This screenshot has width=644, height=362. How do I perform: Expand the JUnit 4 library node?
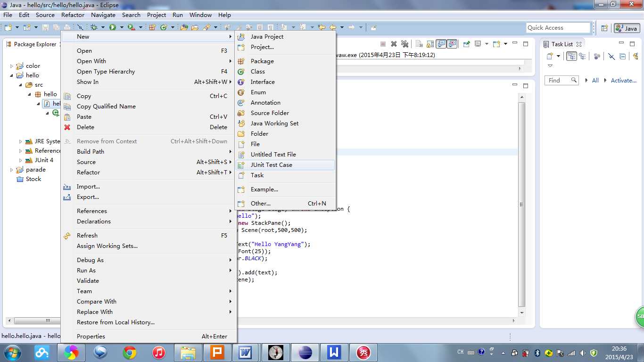tap(21, 160)
